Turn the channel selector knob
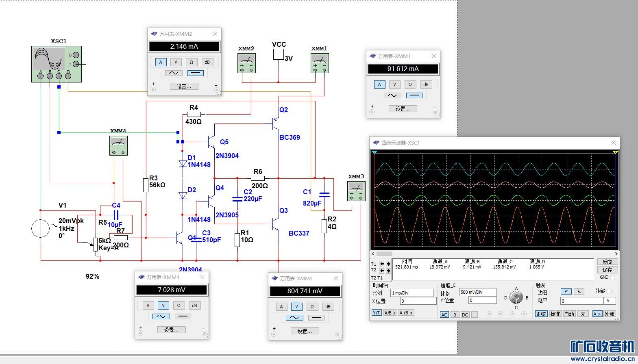 pyautogui.click(x=516, y=298)
